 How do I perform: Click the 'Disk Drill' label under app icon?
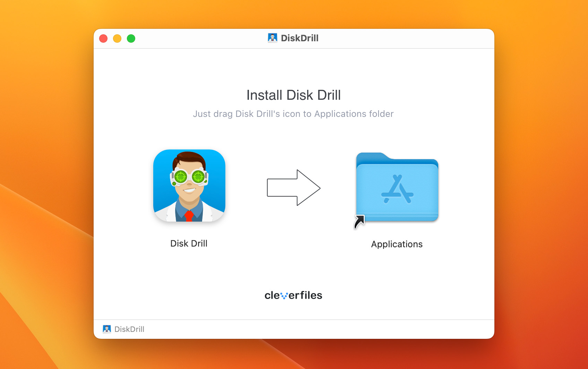189,243
